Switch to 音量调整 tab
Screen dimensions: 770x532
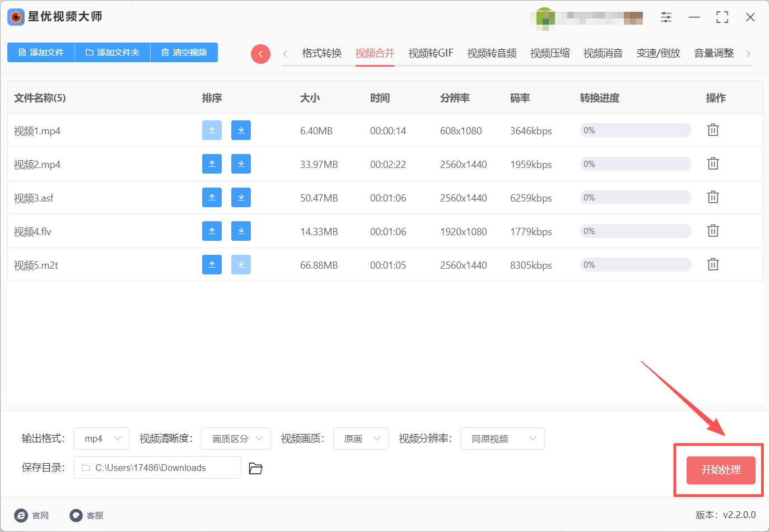(714, 53)
